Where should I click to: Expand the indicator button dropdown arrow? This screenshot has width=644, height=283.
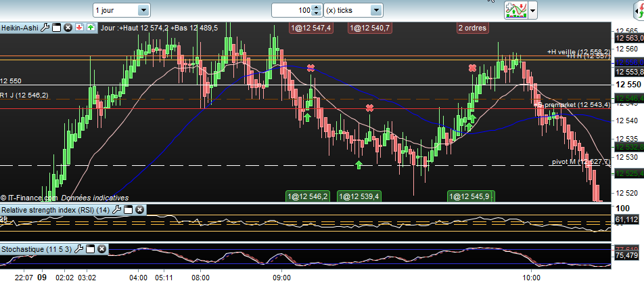point(532,10)
